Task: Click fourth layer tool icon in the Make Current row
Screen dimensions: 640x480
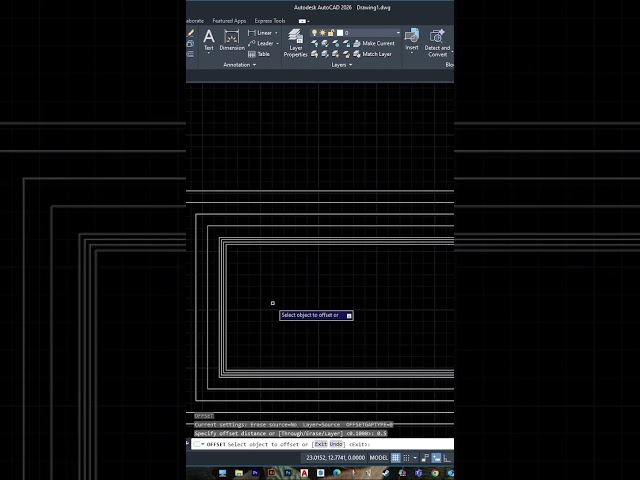Action: coord(346,43)
